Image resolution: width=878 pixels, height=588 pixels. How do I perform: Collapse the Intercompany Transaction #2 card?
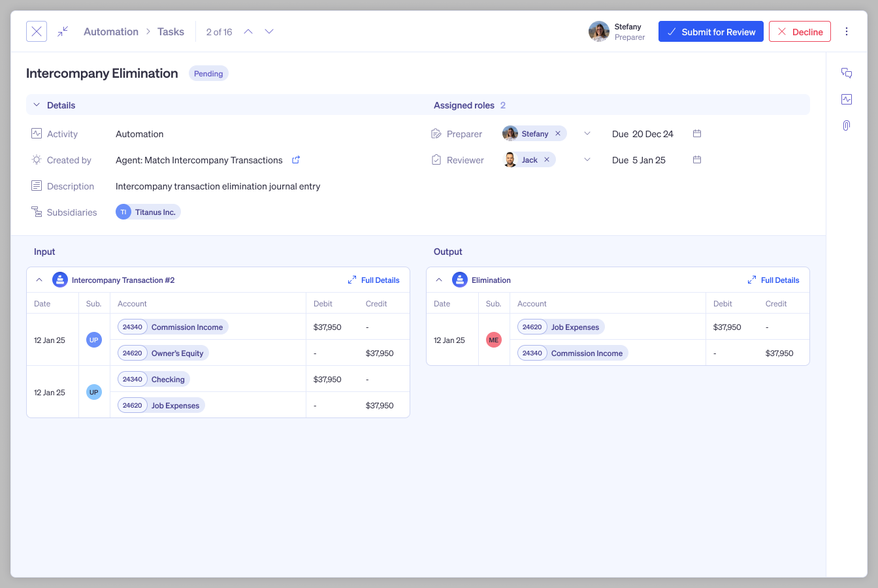pyautogui.click(x=39, y=279)
